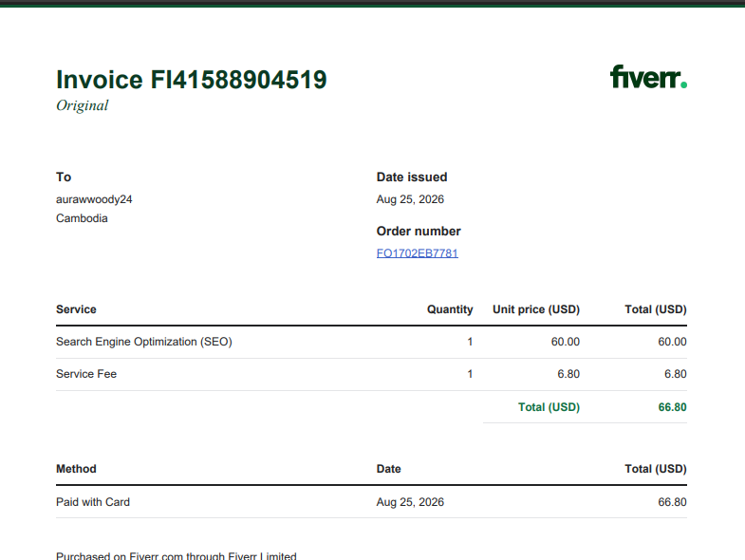Click the SEO row quantity 1
The image size is (745, 560).
(470, 342)
